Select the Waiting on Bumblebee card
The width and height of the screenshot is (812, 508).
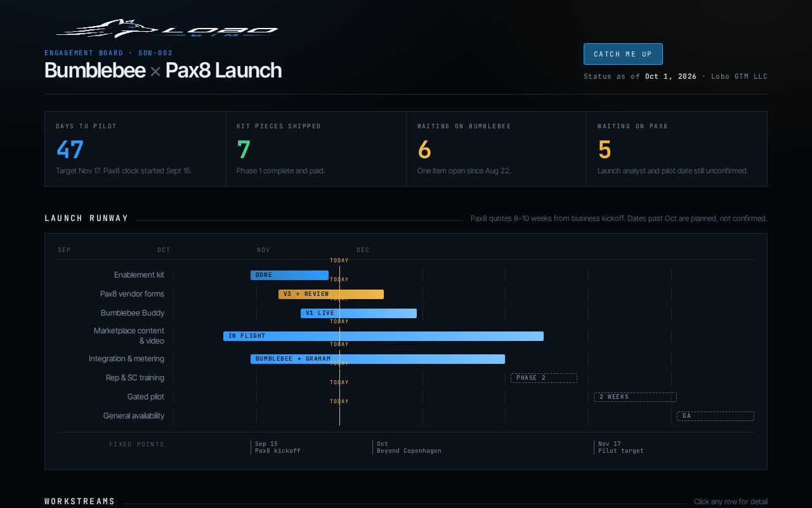point(497,149)
